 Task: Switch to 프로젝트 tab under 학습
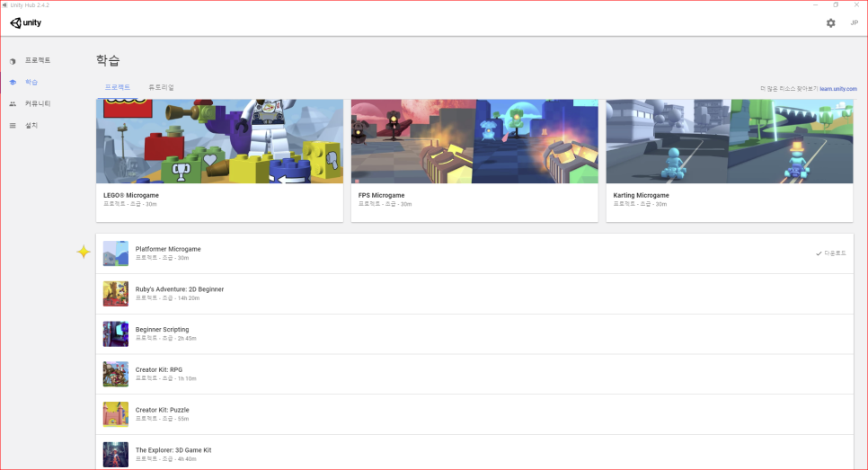pos(118,87)
